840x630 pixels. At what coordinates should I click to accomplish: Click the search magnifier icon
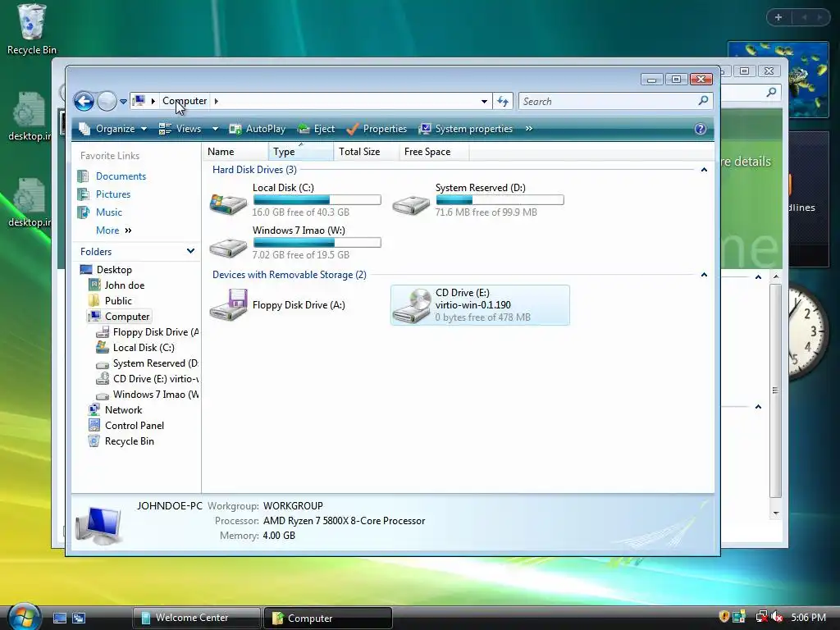click(703, 101)
